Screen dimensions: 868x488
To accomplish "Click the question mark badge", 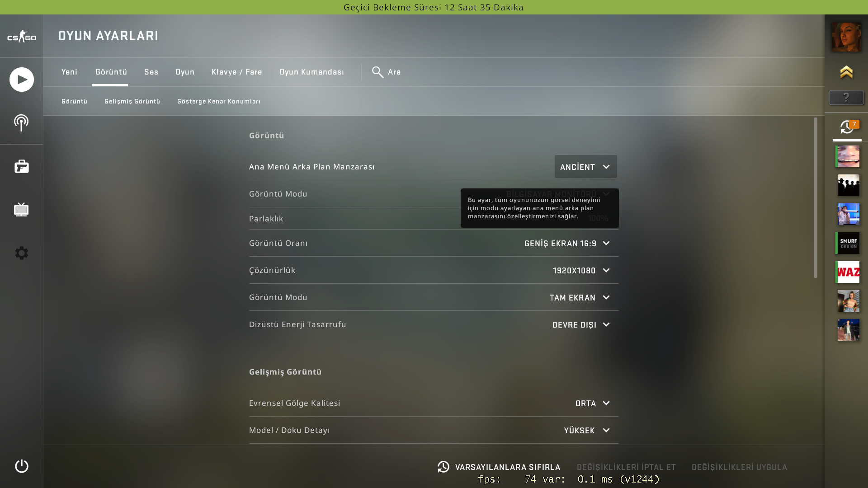I will [x=846, y=98].
